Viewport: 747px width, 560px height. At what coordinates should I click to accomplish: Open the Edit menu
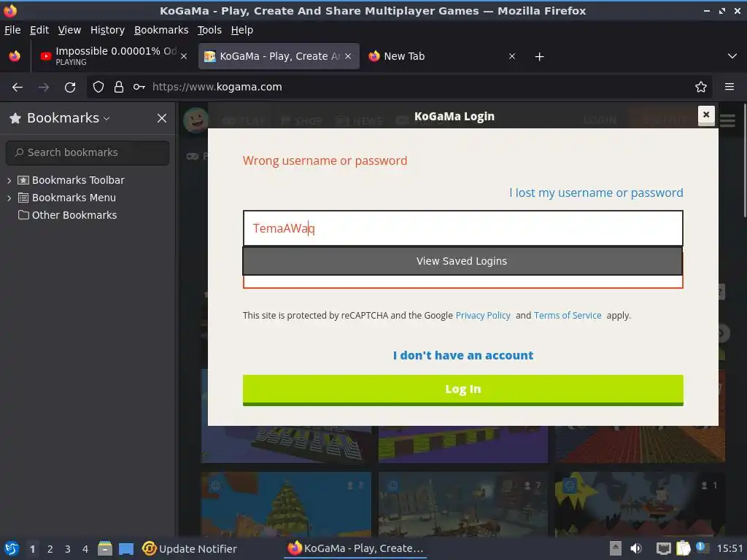[x=39, y=30]
